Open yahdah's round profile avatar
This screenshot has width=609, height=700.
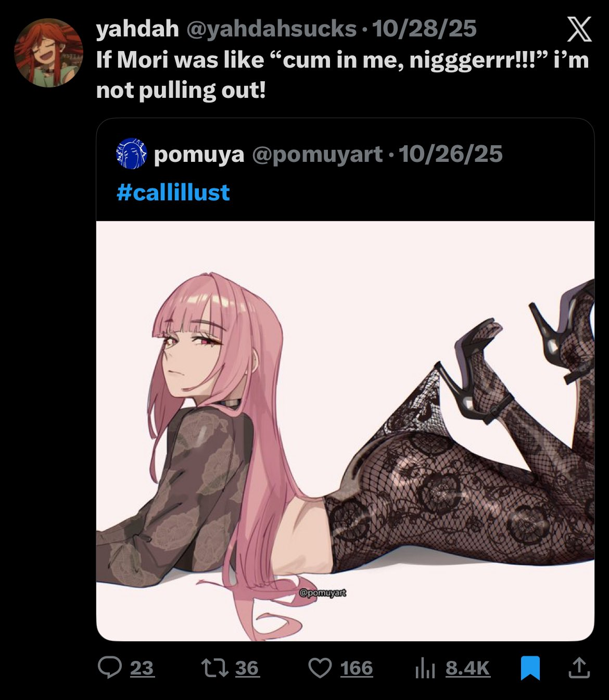tap(48, 53)
